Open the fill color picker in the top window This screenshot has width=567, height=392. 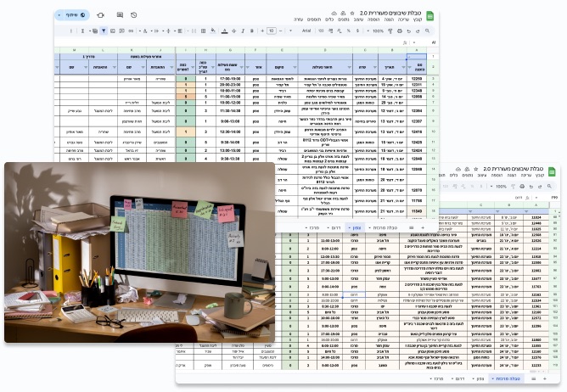point(213,31)
